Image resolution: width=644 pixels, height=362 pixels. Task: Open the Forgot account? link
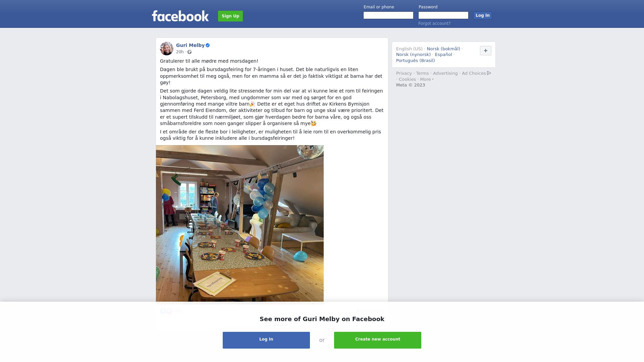point(434,23)
